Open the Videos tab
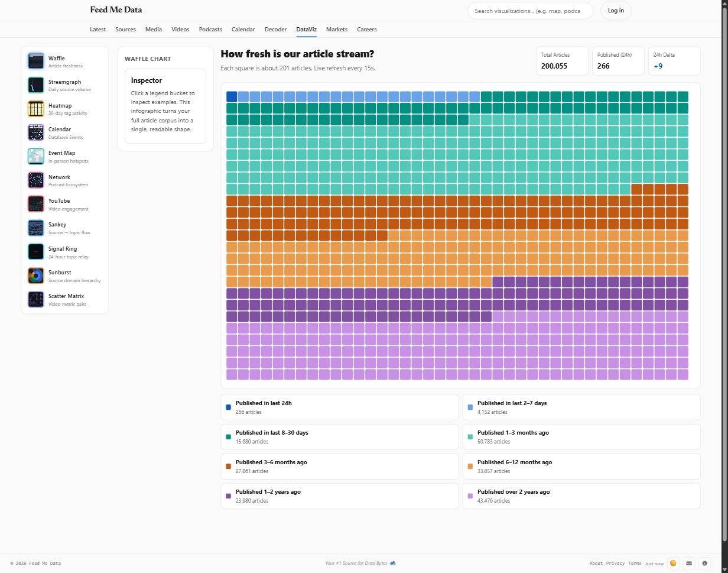Viewport: 728px width, 573px height. [x=180, y=29]
